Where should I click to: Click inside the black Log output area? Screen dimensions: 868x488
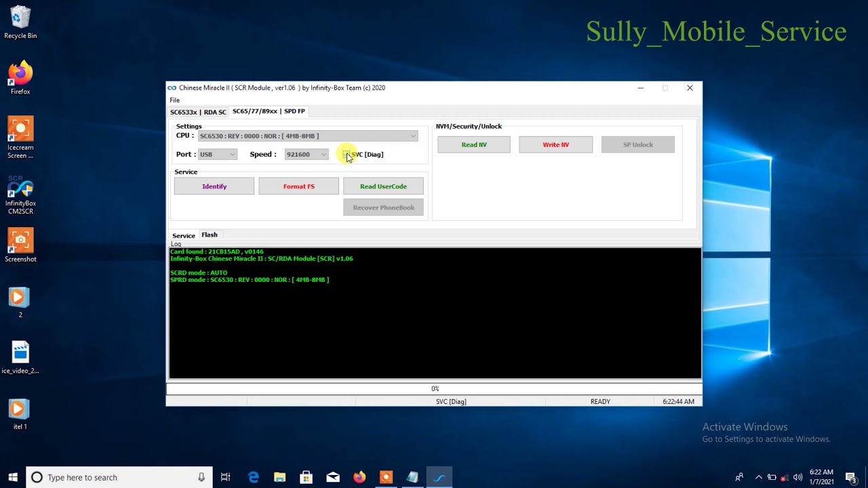[435, 313]
